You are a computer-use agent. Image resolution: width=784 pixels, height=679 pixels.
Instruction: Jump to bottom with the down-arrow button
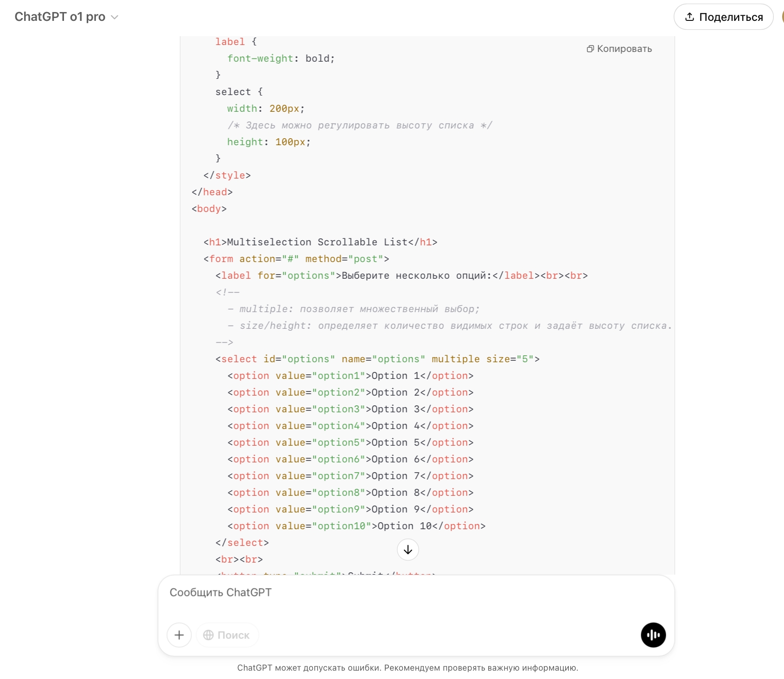(408, 550)
